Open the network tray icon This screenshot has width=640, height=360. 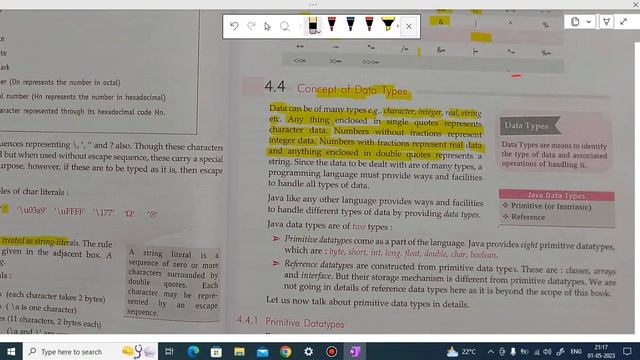537,351
